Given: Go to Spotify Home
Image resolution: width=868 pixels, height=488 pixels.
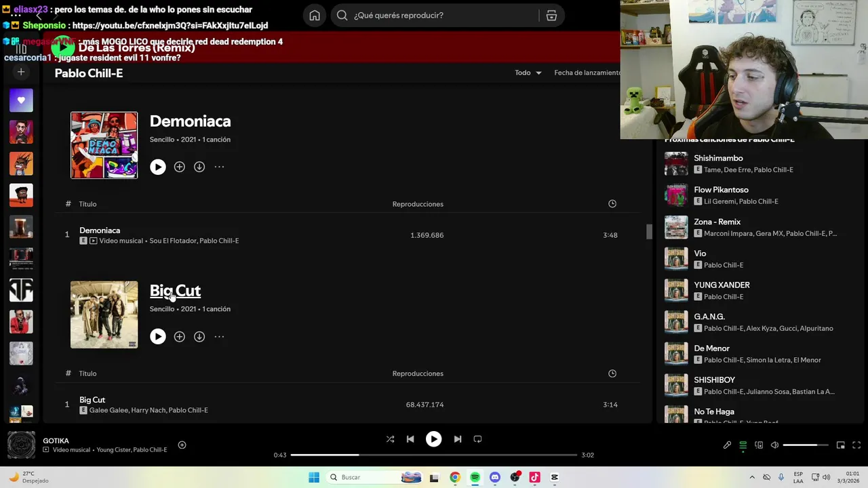Looking at the screenshot, I should (x=315, y=16).
